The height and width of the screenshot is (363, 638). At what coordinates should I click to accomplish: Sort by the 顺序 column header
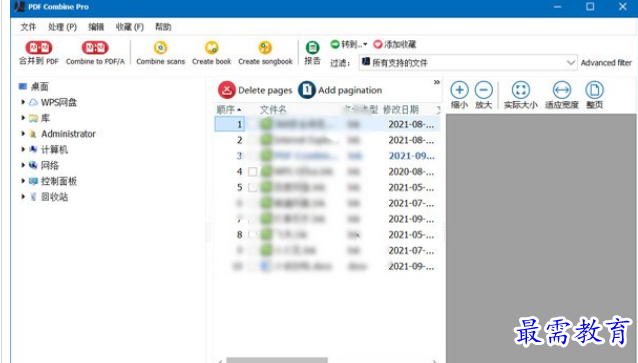[x=229, y=109]
